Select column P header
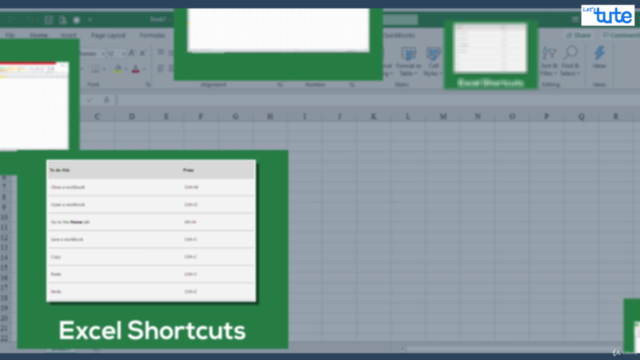The image size is (640, 360). click(547, 117)
